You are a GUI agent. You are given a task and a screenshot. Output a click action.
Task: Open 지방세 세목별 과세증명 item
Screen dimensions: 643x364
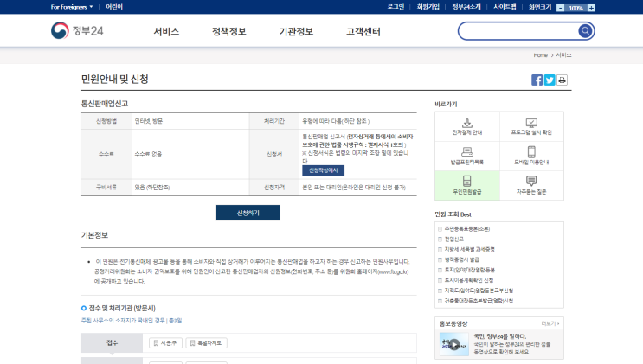click(x=470, y=249)
